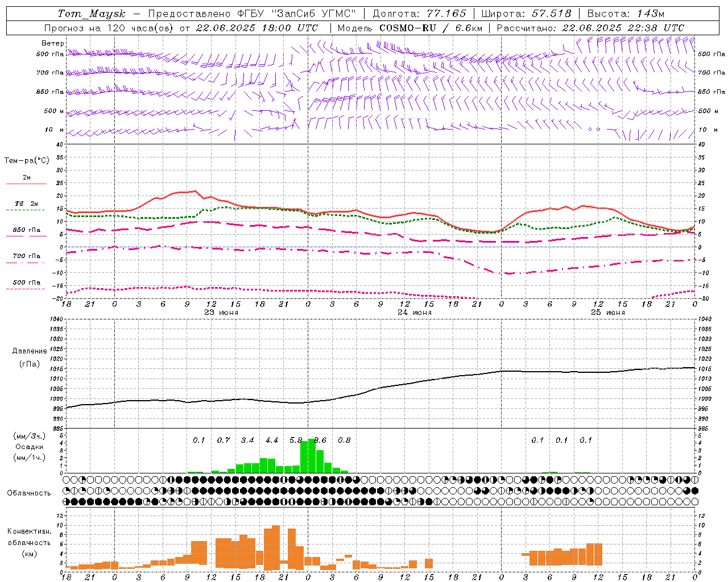The height and width of the screenshot is (582, 728).
Task: Click the 0.7 precipitation total value
Action: click(x=224, y=440)
